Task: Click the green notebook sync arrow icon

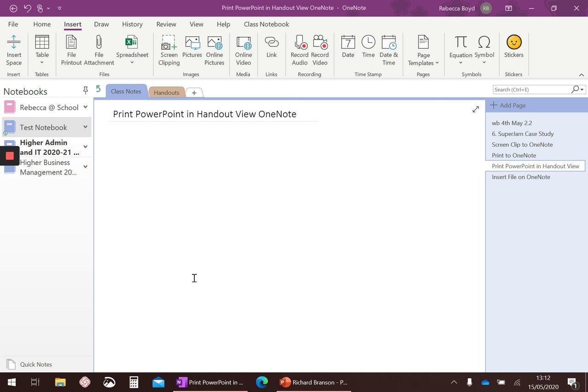Action: tap(98, 89)
